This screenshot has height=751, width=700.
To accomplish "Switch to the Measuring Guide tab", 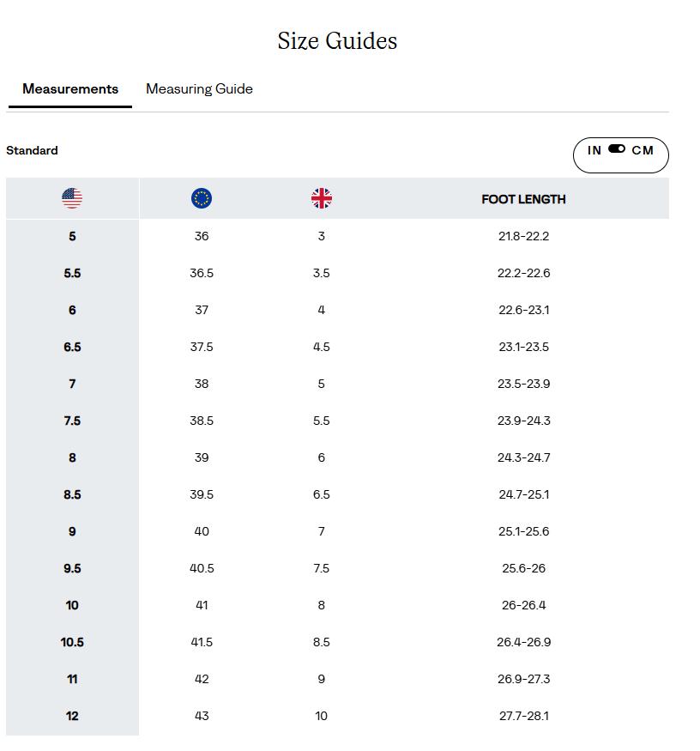I will [199, 89].
